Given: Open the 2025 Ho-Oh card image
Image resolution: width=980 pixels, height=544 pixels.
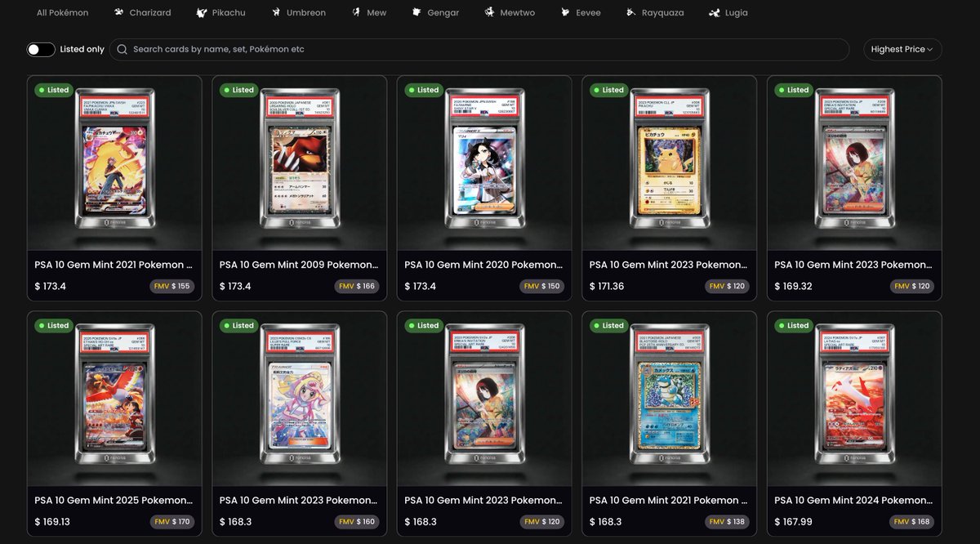Looking at the screenshot, I should pyautogui.click(x=114, y=399).
